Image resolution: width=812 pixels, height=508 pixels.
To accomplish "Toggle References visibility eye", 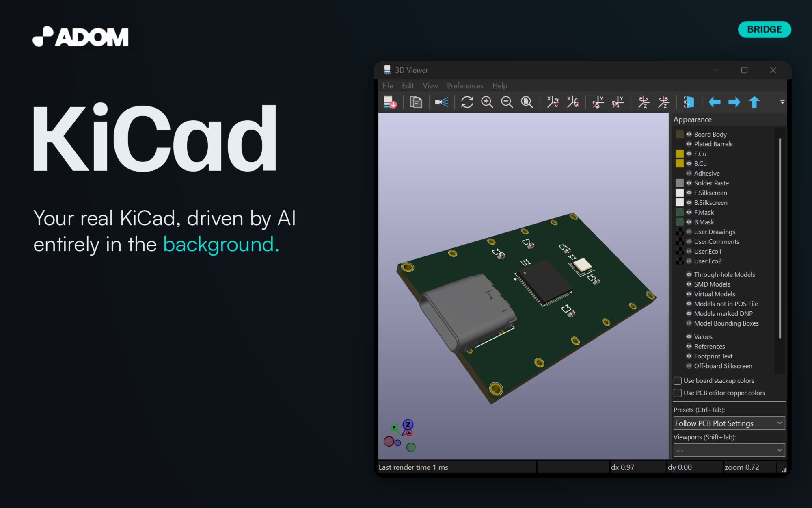I will 689,346.
